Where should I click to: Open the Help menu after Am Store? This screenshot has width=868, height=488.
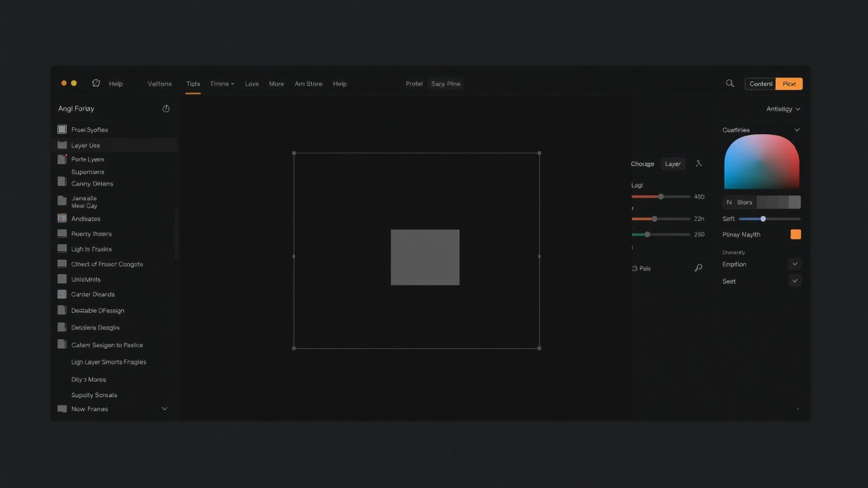pyautogui.click(x=340, y=84)
